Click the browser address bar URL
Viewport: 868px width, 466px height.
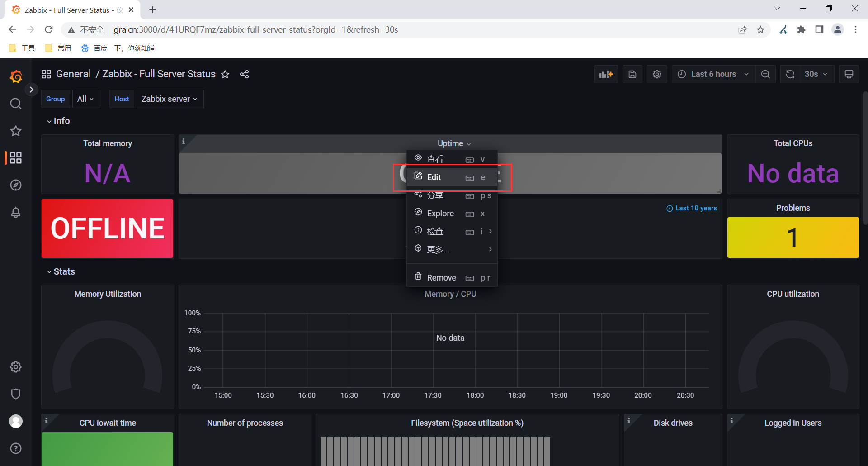tap(256, 30)
